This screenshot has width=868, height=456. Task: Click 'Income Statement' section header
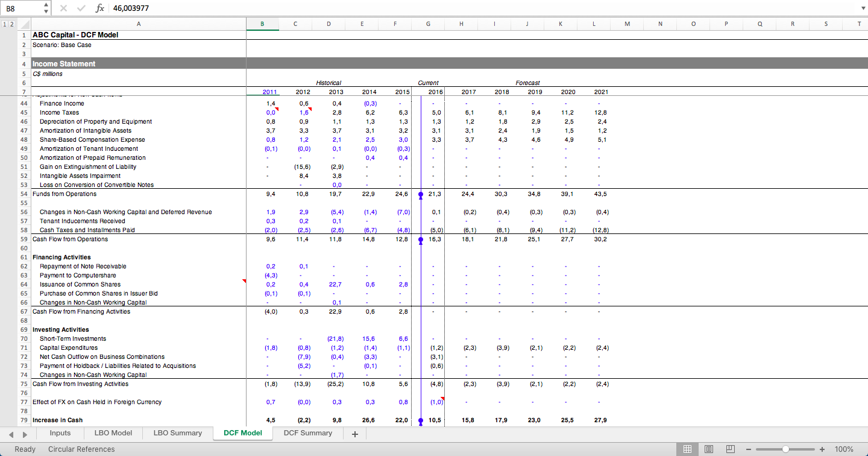tap(64, 64)
